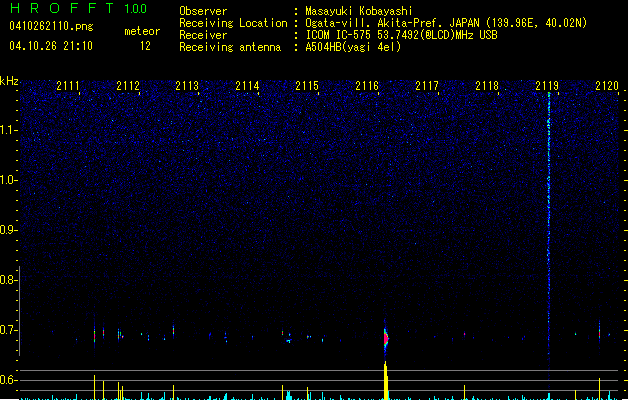
Task: Select version number 1.00
Action: pyautogui.click(x=136, y=8)
